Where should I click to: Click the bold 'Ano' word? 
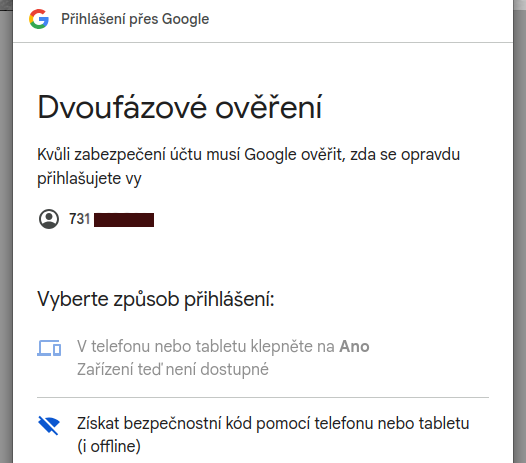354,346
